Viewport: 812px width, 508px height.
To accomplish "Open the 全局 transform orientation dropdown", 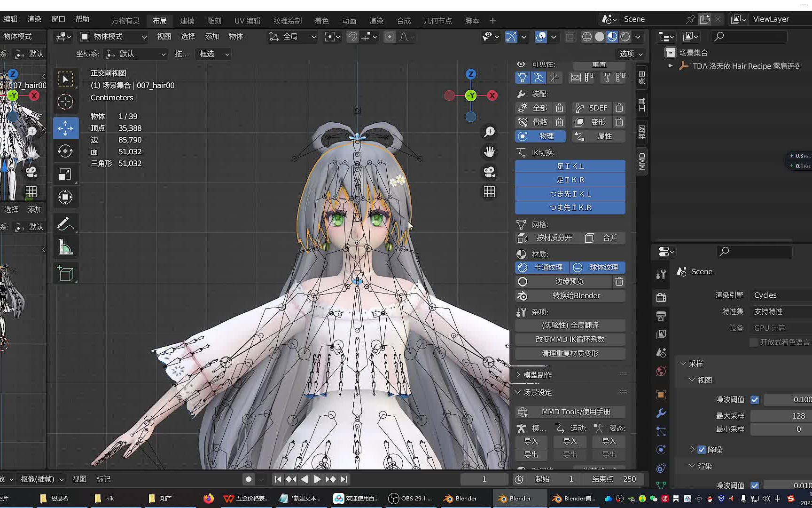I will pos(293,37).
